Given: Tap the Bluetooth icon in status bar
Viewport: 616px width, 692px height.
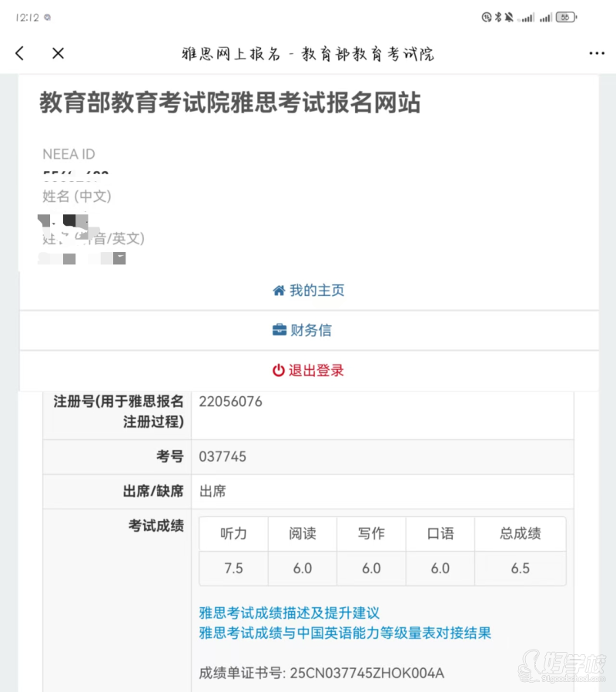Looking at the screenshot, I should (497, 17).
